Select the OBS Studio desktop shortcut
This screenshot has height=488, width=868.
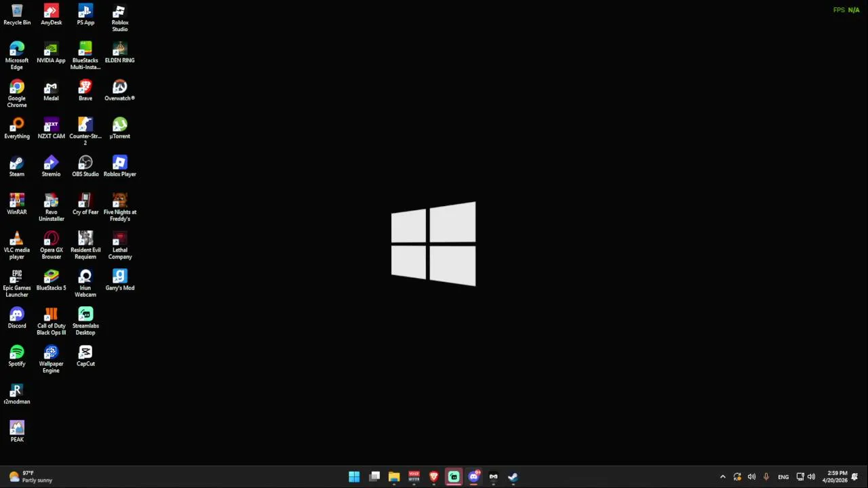tap(85, 167)
